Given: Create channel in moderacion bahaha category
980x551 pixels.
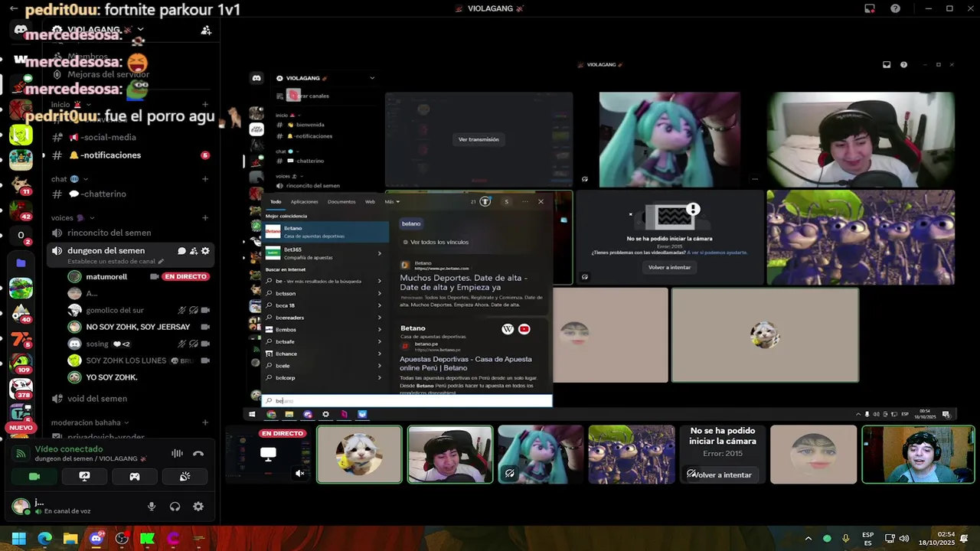Looking at the screenshot, I should point(205,422).
